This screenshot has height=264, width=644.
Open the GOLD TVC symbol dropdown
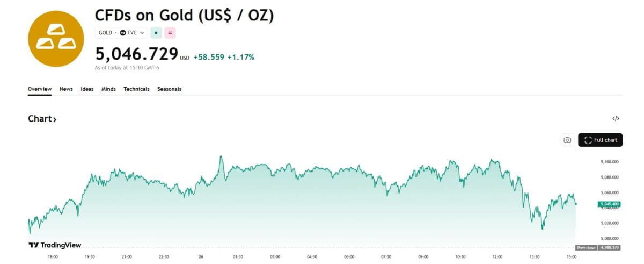(x=121, y=33)
